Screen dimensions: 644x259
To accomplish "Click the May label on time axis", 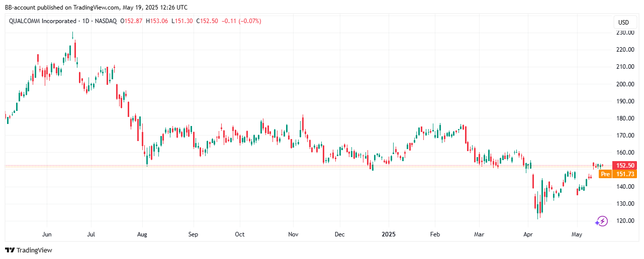I will (x=577, y=234).
